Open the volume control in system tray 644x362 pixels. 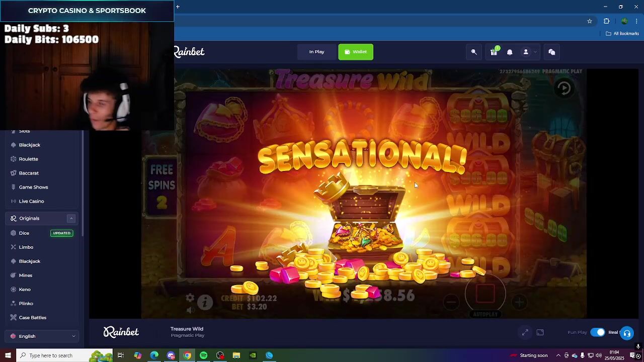click(x=599, y=355)
